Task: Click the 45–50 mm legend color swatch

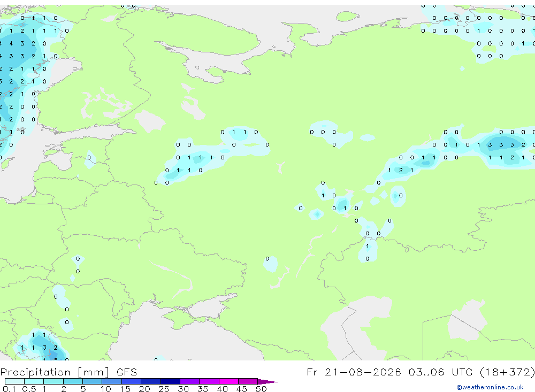Action: (248, 381)
